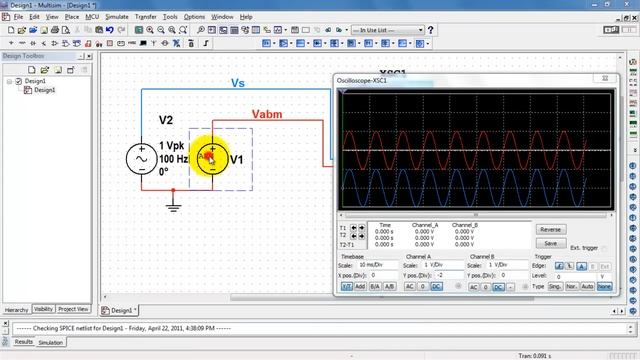The height and width of the screenshot is (360, 640).
Task: Open the Options menu
Action: [194, 17]
